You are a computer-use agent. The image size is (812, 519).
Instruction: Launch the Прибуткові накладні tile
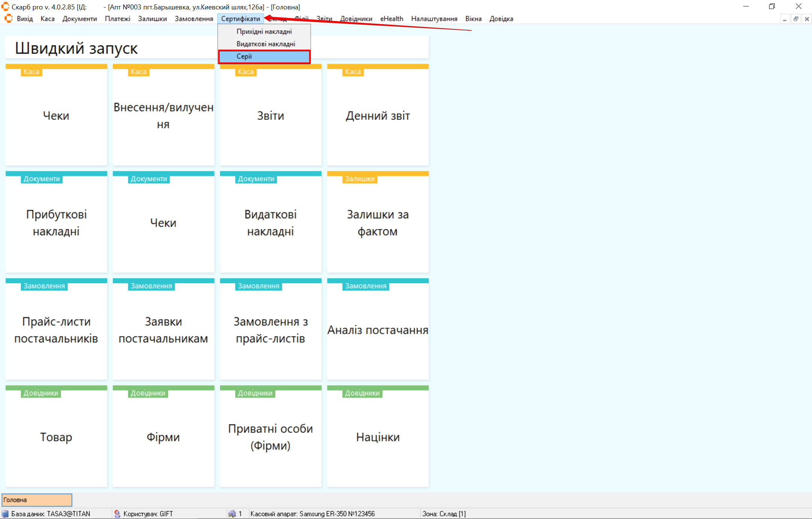(56, 222)
